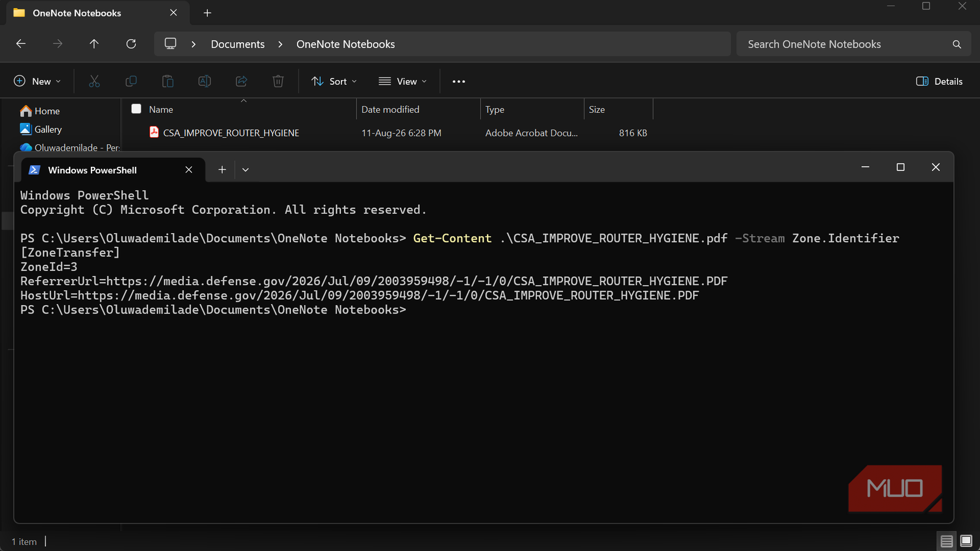Close the Windows PowerShell tab

(189, 170)
